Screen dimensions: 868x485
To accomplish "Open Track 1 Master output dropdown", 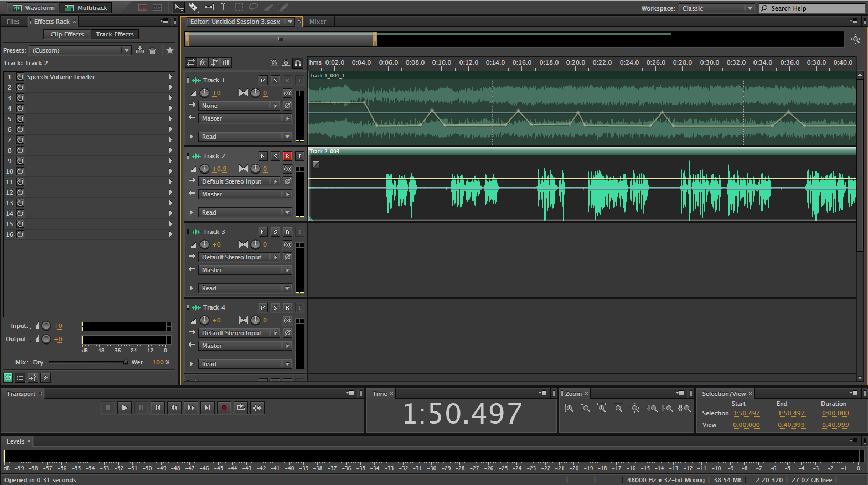I will point(245,118).
